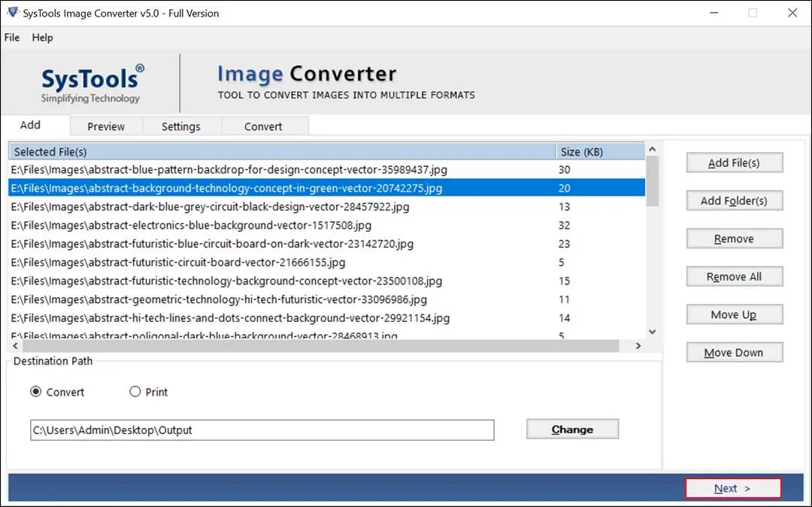812x507 pixels.
Task: Switch to the Convert tab
Action: click(x=265, y=126)
